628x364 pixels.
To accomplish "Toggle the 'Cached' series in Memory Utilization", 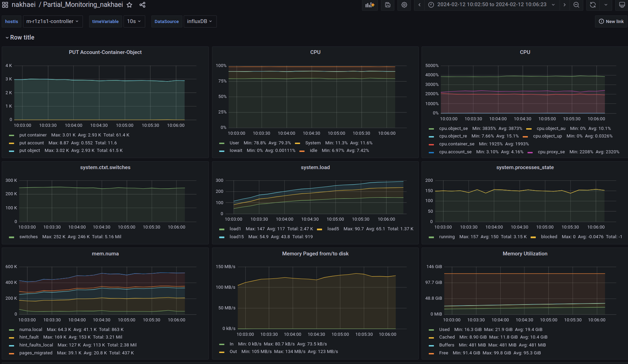I will click(447, 337).
